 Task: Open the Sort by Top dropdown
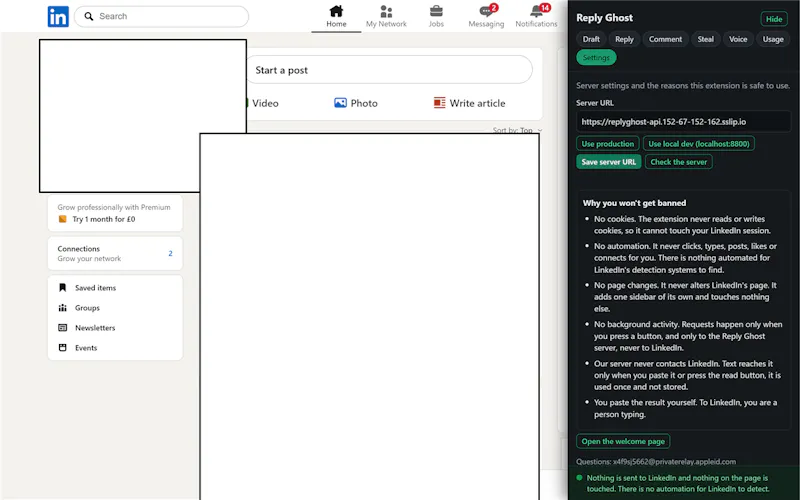tap(517, 131)
